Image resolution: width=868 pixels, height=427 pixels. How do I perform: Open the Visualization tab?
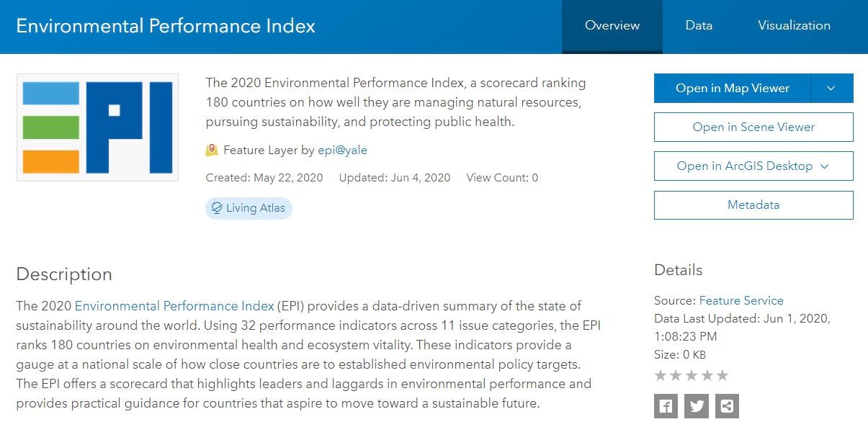coord(794,26)
